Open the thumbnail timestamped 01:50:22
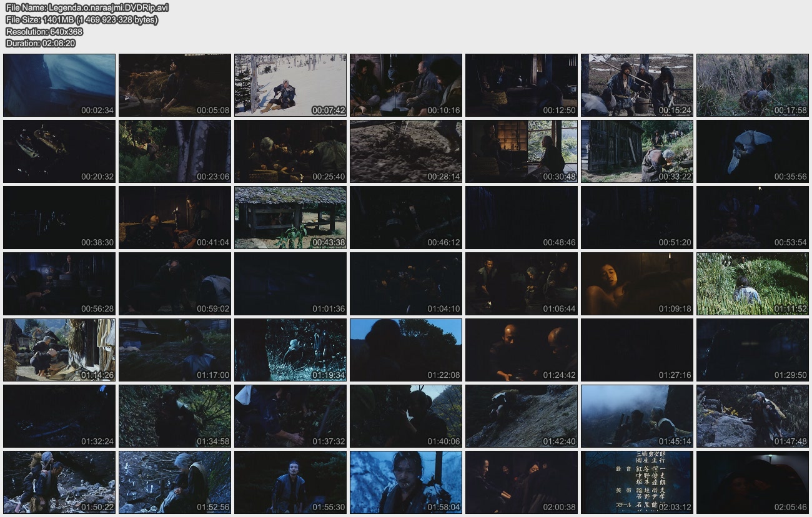This screenshot has width=812, height=517. tap(59, 482)
